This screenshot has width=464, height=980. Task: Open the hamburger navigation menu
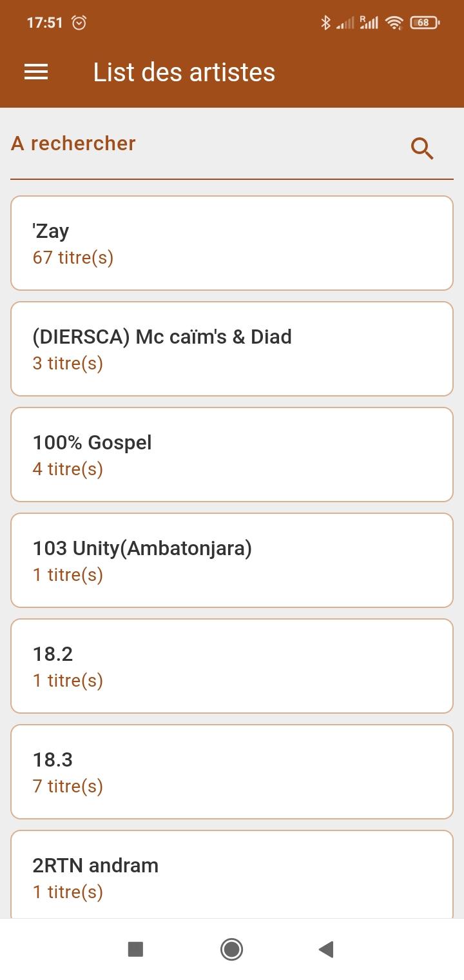pos(36,72)
